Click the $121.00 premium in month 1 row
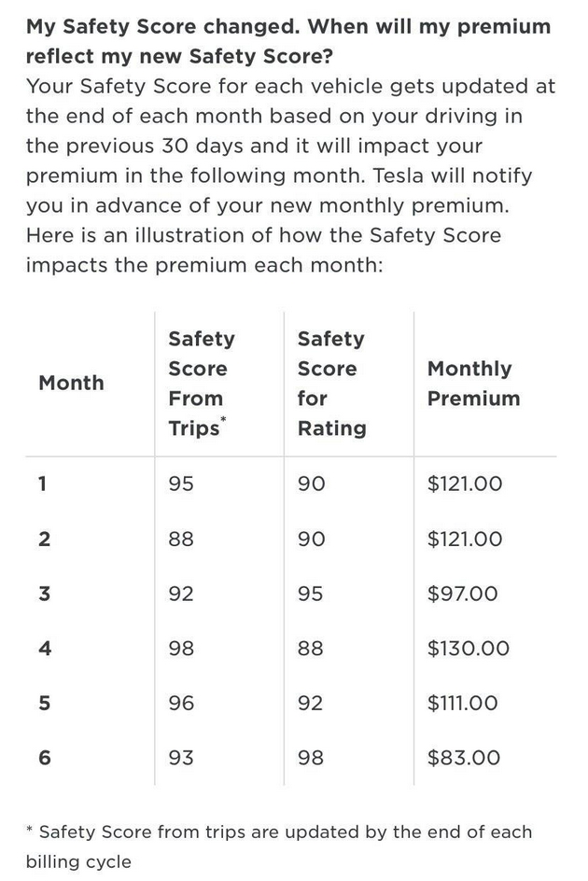Screen dimensions: 588x881 [465, 483]
